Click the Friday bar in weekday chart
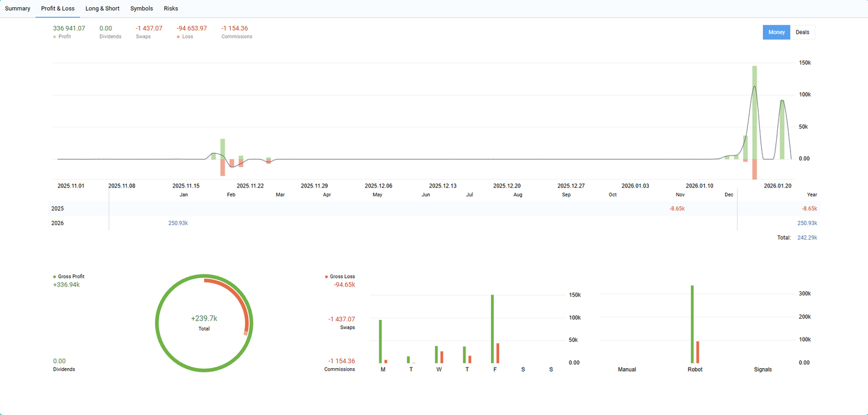 492,327
